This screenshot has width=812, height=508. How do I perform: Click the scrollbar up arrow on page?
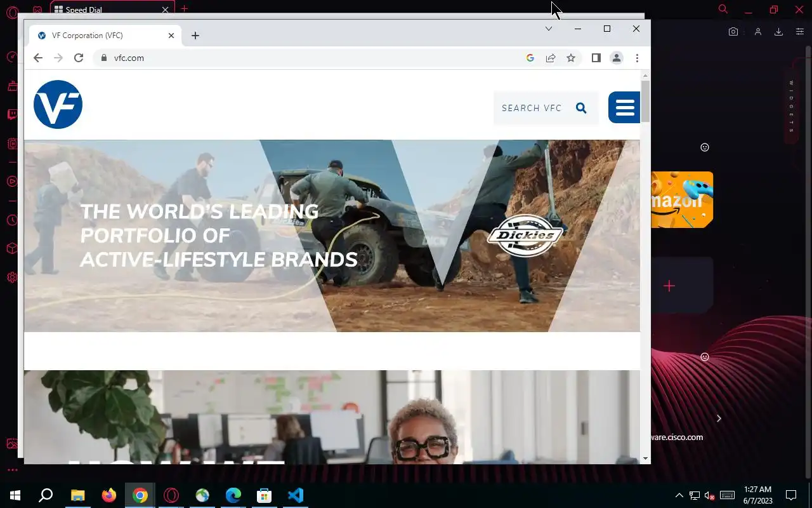pos(645,76)
